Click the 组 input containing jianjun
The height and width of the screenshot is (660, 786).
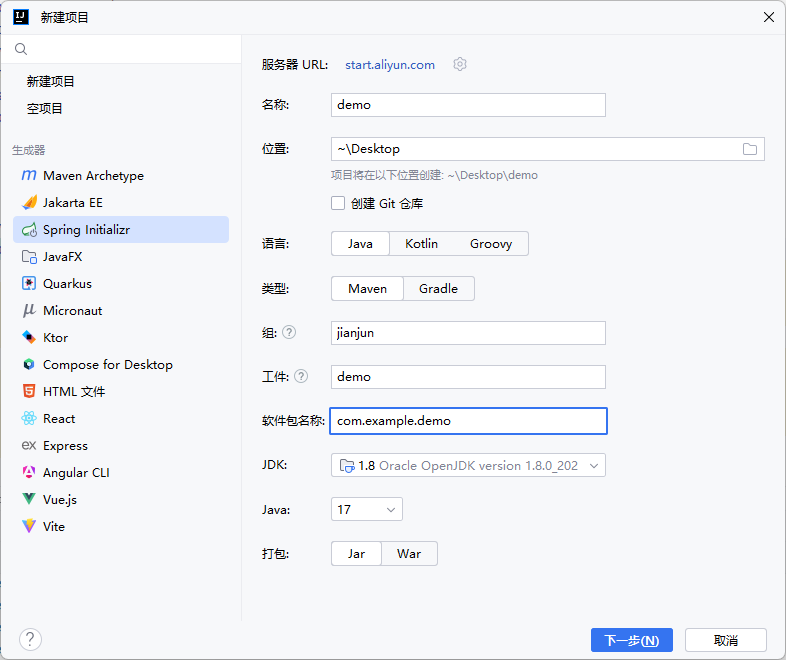[x=468, y=333]
